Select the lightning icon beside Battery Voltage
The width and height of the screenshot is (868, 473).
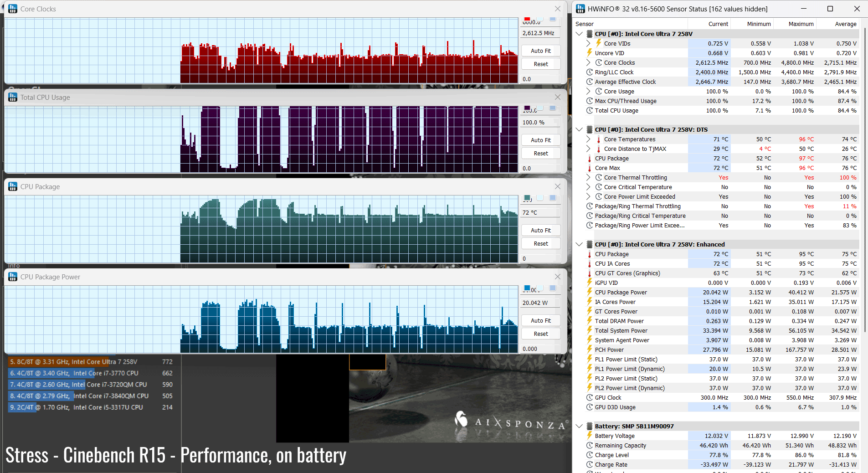pos(590,436)
